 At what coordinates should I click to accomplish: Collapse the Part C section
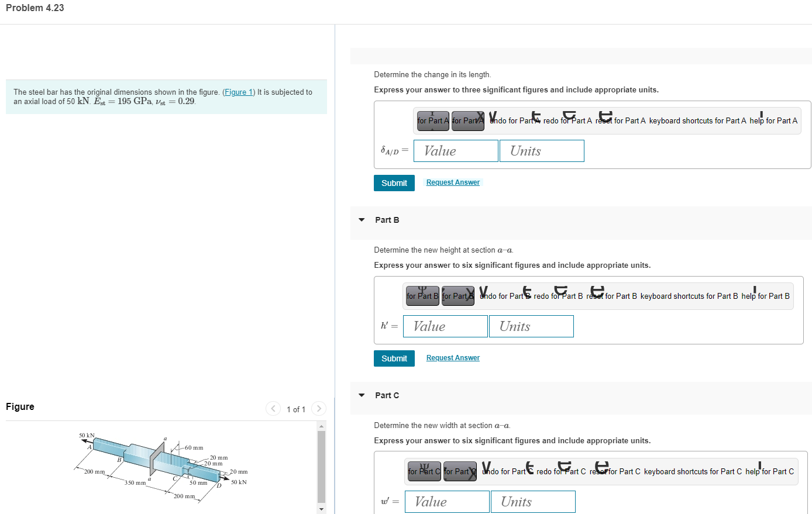pos(362,395)
